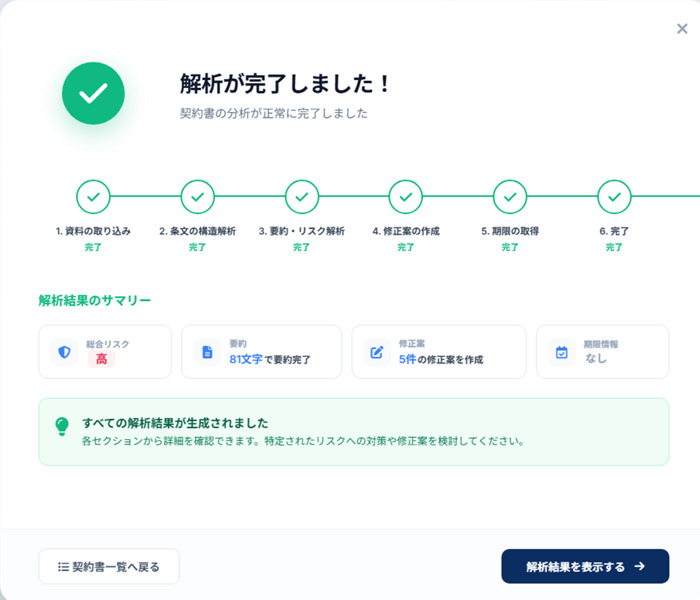This screenshot has width=700, height=600.
Task: Click the すべての解析結果が生成されました message
Action: [175, 423]
